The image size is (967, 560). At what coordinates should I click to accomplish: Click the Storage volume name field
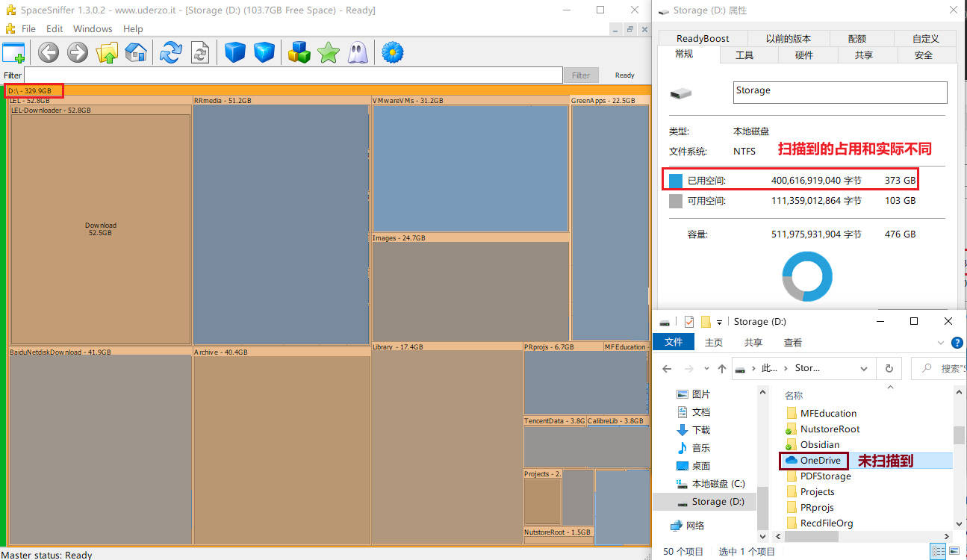click(x=840, y=92)
